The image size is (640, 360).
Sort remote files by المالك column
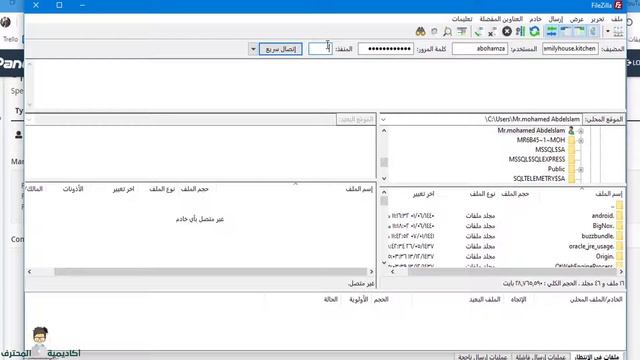click(34, 189)
